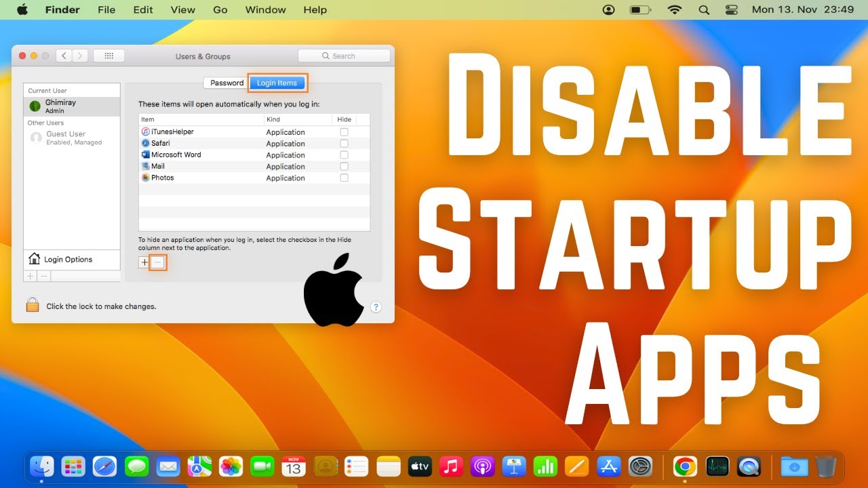Select the Microsoft Word login item
The image size is (868, 488).
pos(254,155)
